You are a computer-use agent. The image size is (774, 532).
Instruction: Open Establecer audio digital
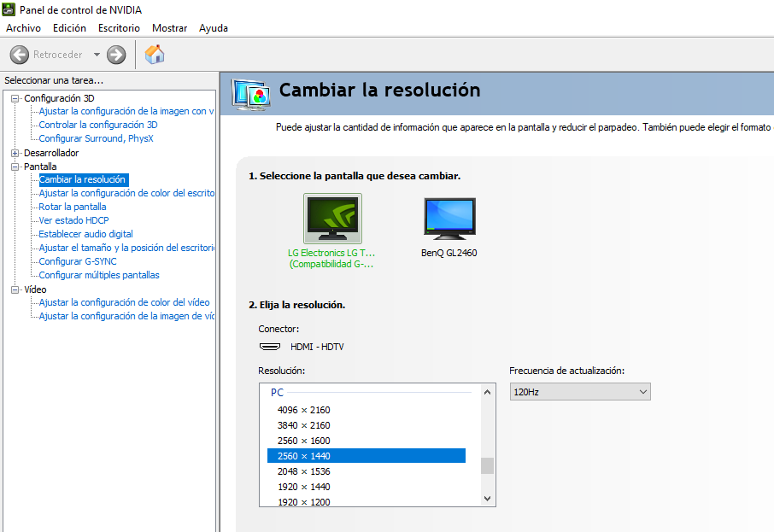[86, 234]
